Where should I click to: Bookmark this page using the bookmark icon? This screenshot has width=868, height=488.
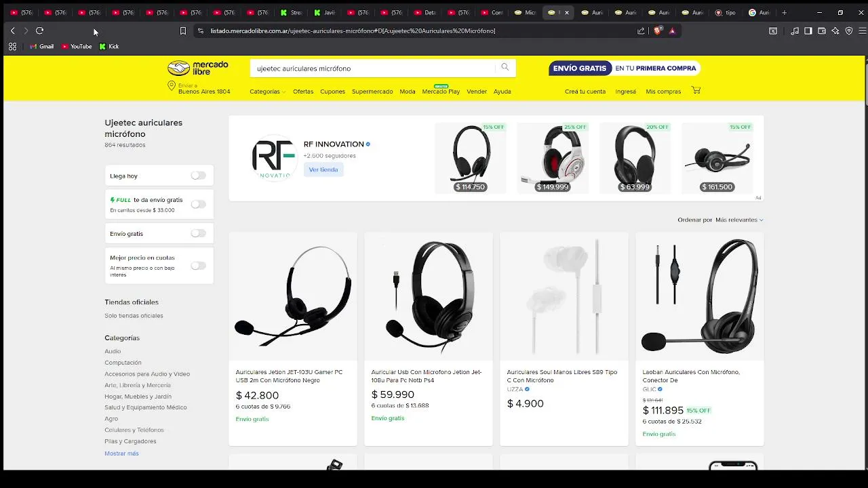click(182, 30)
